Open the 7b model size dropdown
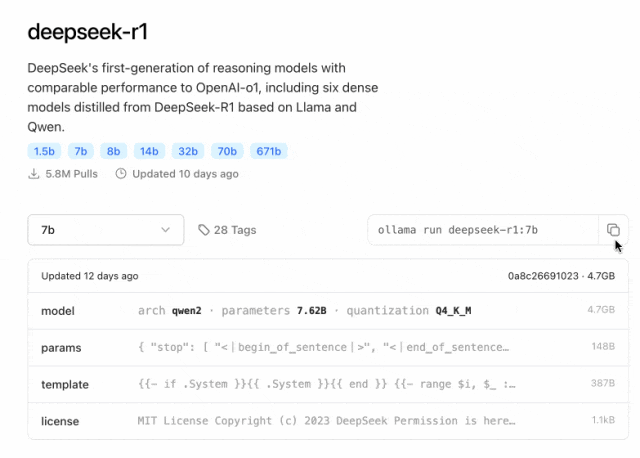The image size is (640, 458). coord(105,230)
